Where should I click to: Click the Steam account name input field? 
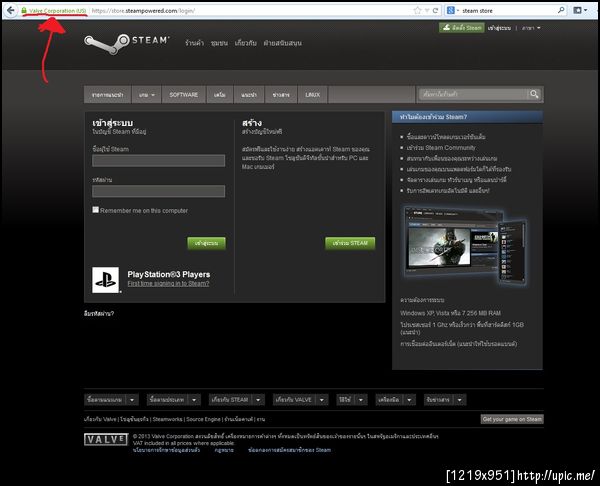point(158,161)
